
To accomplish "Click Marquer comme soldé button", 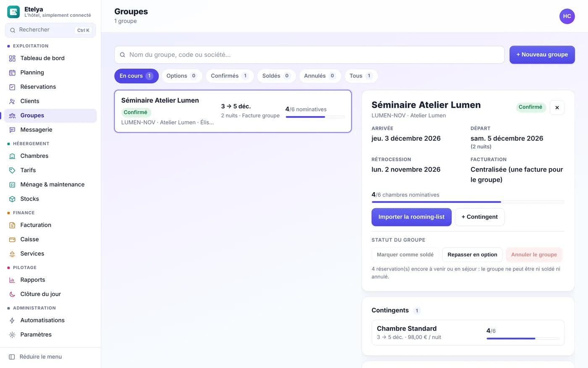I will point(405,255).
